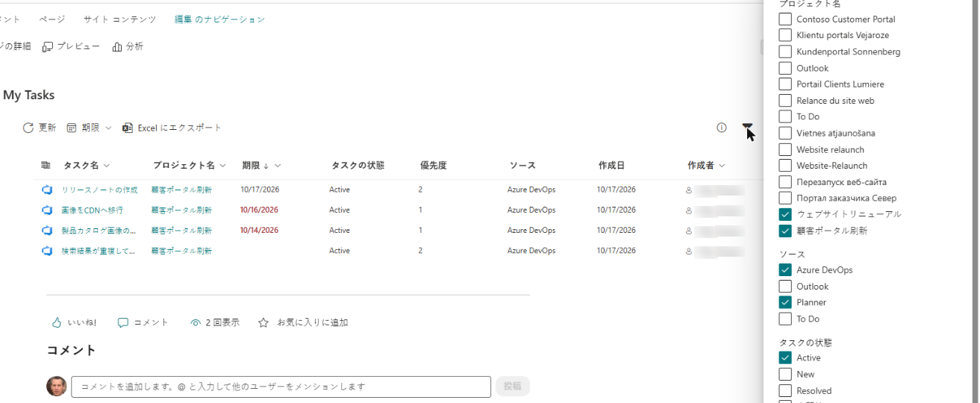
Task: Click the コメント speech bubble icon
Action: pos(123,322)
